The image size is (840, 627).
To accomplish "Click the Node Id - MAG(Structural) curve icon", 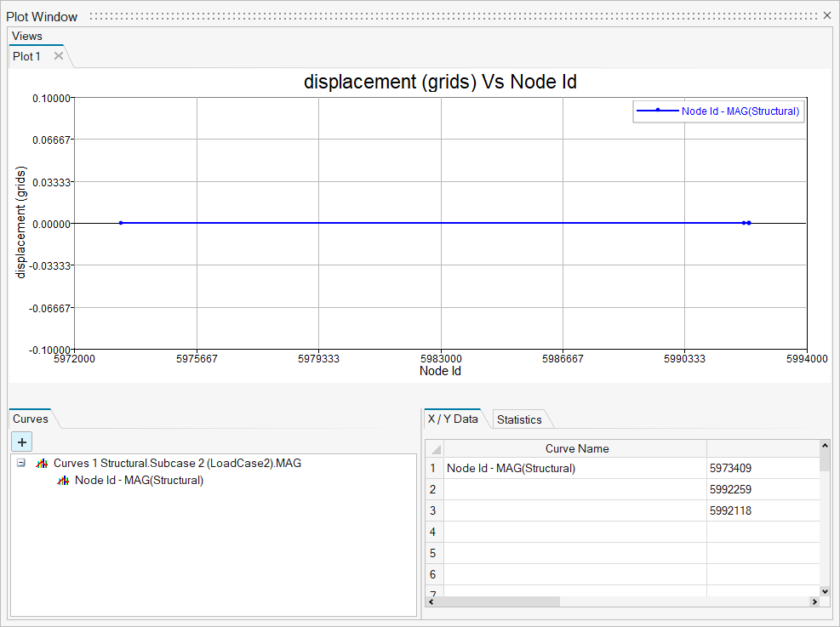I will pyautogui.click(x=63, y=481).
